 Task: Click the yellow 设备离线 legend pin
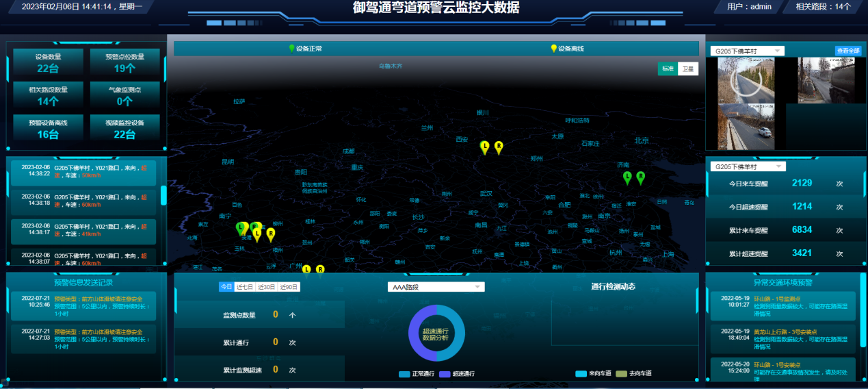point(553,49)
